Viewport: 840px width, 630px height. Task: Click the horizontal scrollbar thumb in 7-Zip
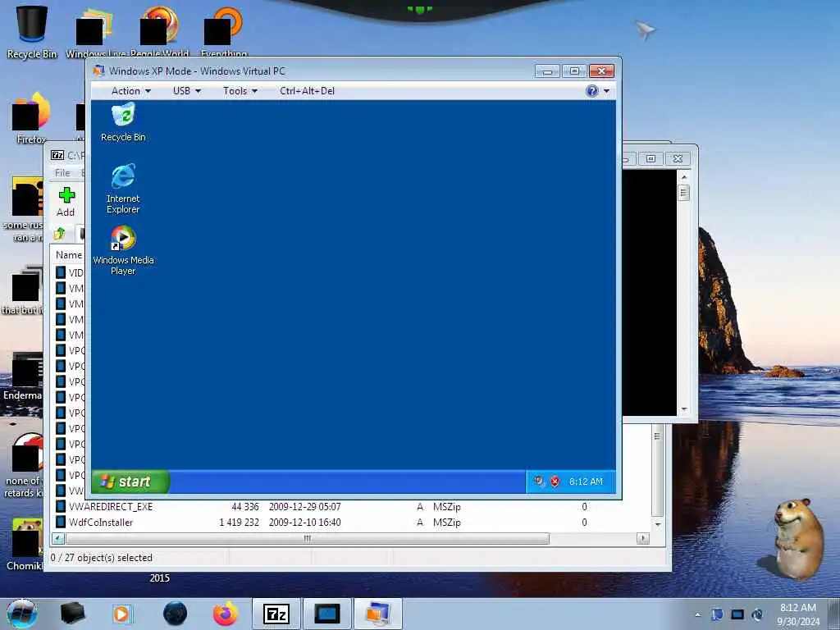(307, 538)
